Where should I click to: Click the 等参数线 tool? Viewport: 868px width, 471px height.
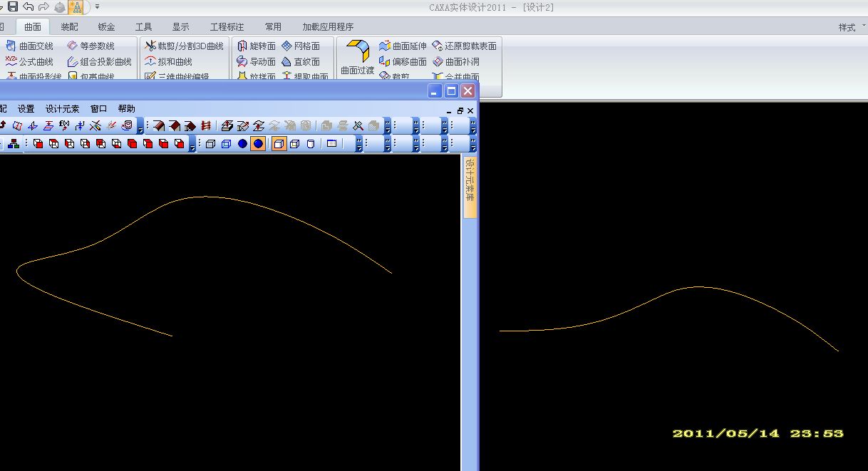[x=91, y=46]
